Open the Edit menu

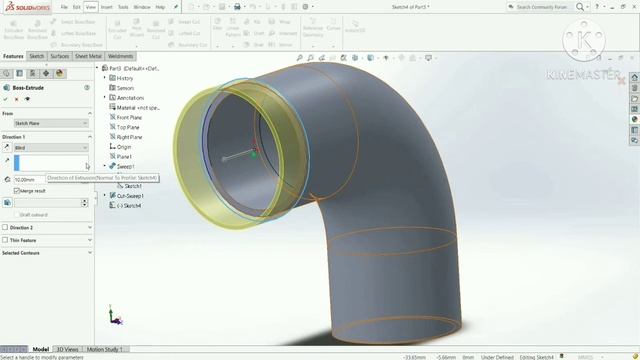coord(77,7)
